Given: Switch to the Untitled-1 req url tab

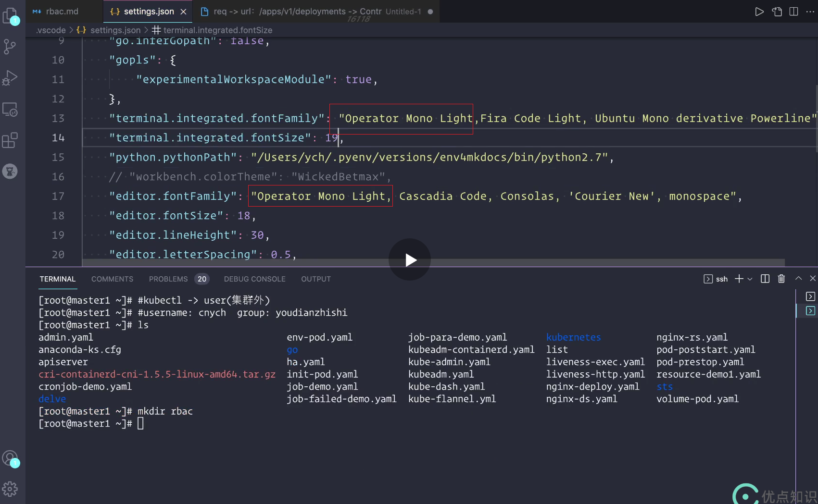Looking at the screenshot, I should (316, 12).
